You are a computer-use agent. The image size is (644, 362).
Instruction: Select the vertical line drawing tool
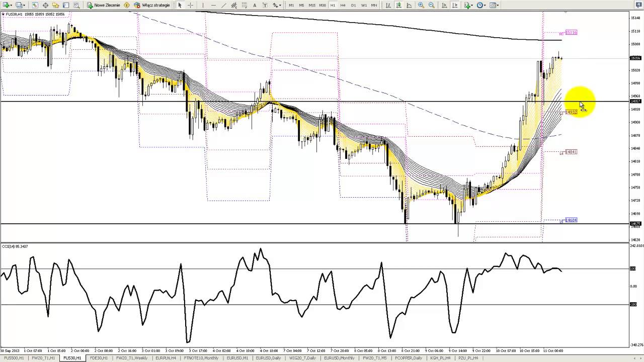[203, 5]
